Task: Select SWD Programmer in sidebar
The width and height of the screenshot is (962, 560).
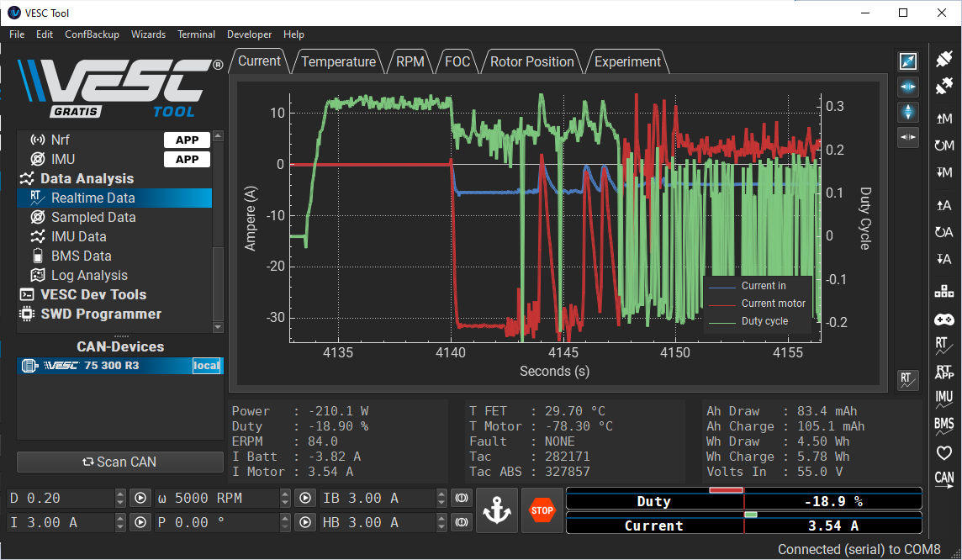Action: click(114, 314)
